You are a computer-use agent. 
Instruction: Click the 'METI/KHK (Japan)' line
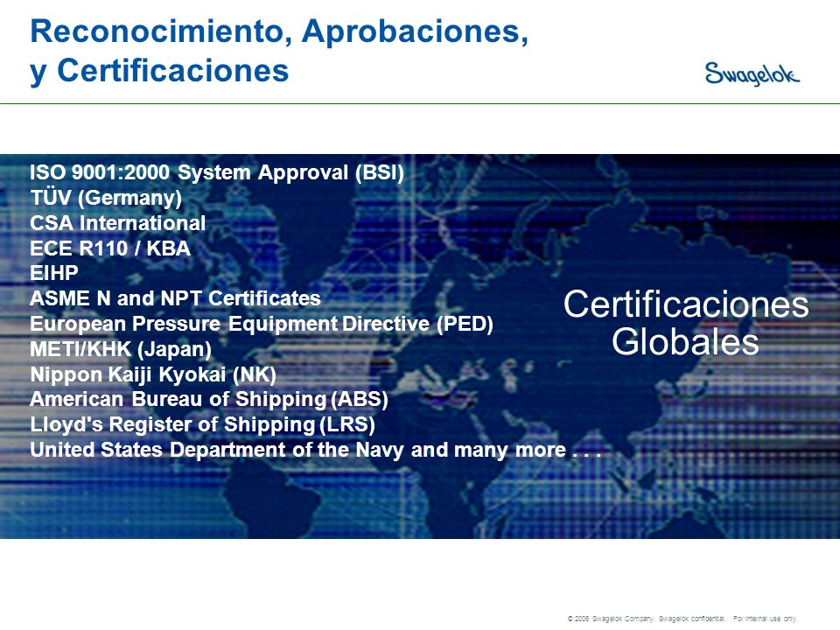121,349
